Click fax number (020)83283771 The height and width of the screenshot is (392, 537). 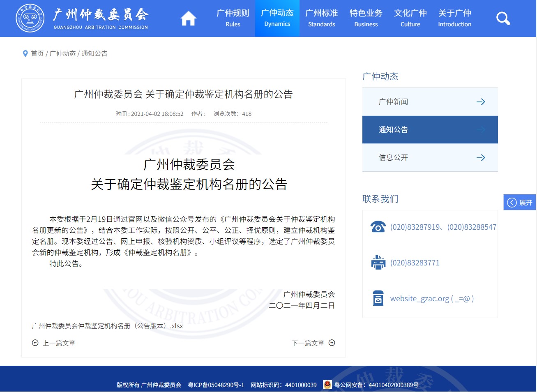(x=415, y=263)
